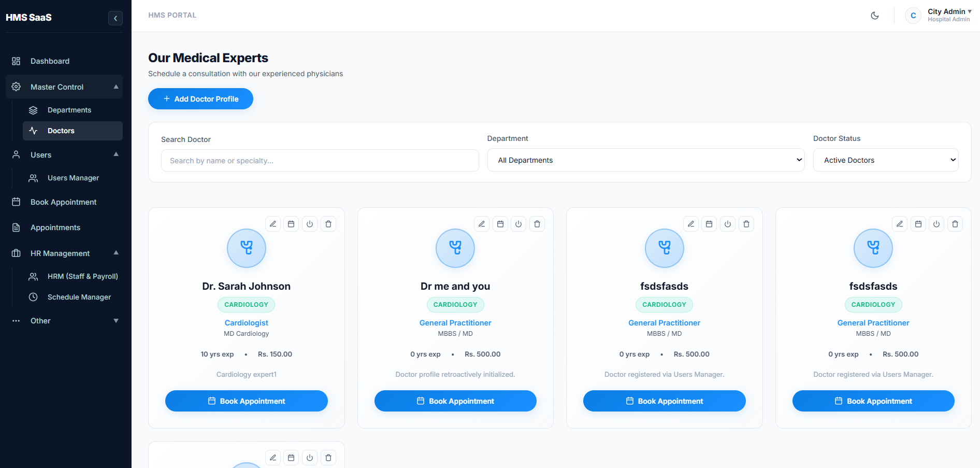Image resolution: width=980 pixels, height=468 pixels.
Task: Click the City Admin avatar circle
Action: (x=913, y=16)
